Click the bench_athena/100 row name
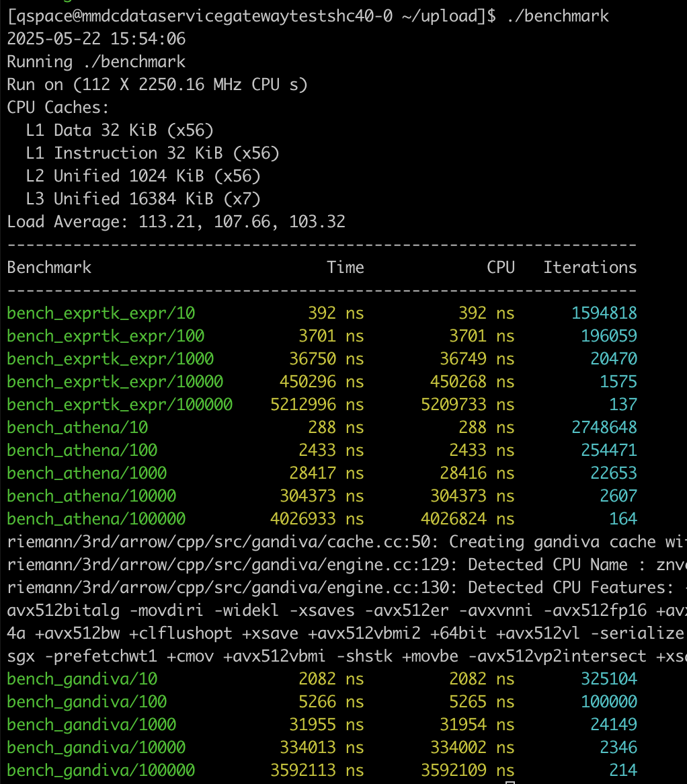687x784 pixels. tap(82, 450)
